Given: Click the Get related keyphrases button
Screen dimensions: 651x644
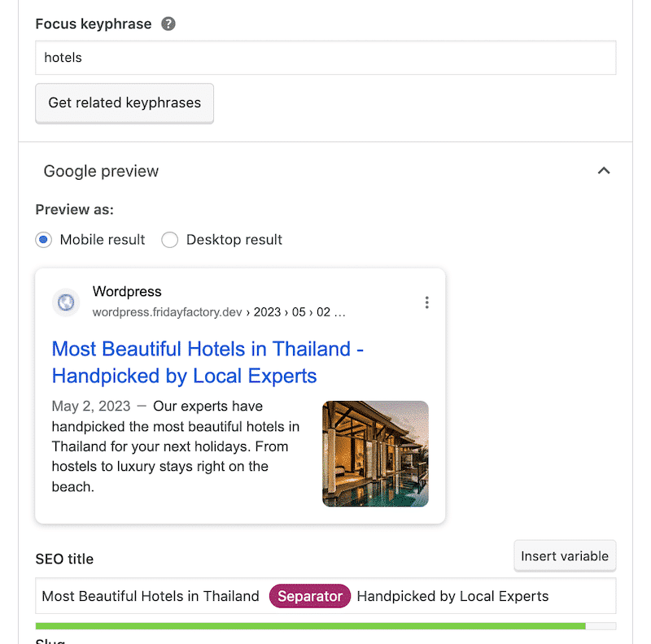Looking at the screenshot, I should click(x=125, y=103).
